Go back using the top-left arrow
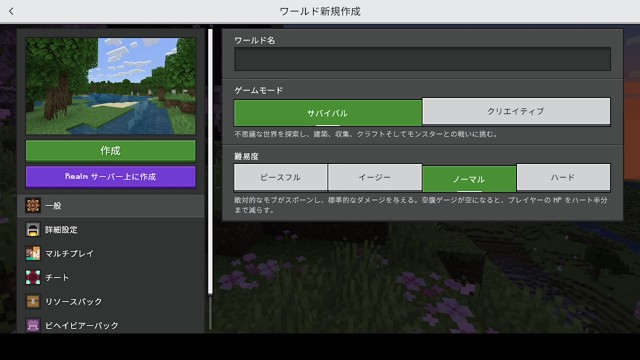This screenshot has width=640, height=360. (x=11, y=11)
